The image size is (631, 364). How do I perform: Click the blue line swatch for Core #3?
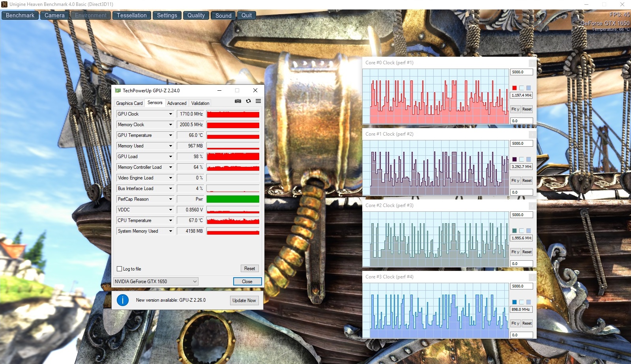(515, 302)
